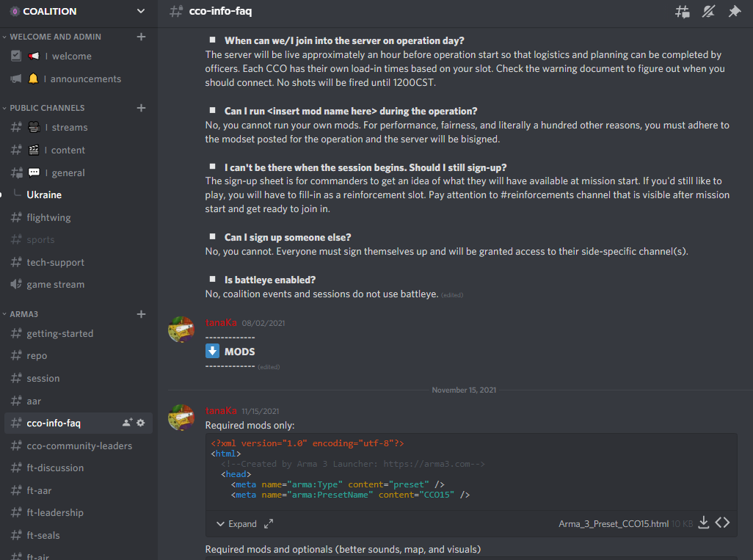Add a channel to the ARMA3 category
753x560 pixels.
(141, 314)
